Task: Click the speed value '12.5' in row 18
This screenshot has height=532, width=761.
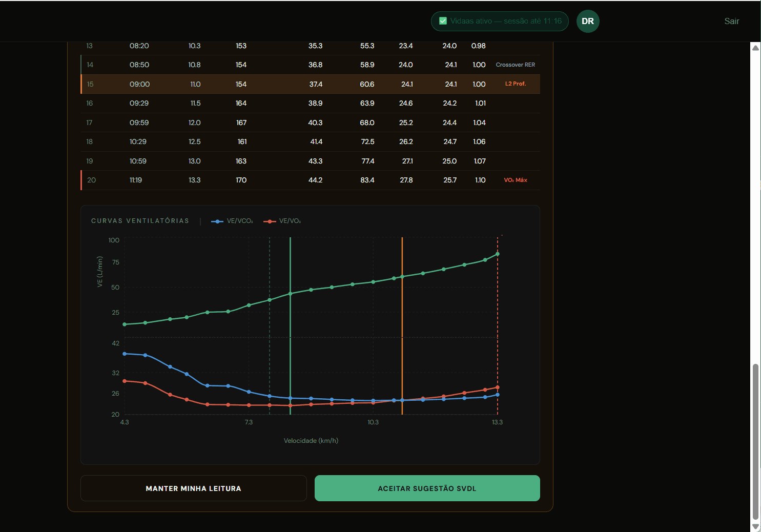Action: pyautogui.click(x=195, y=142)
